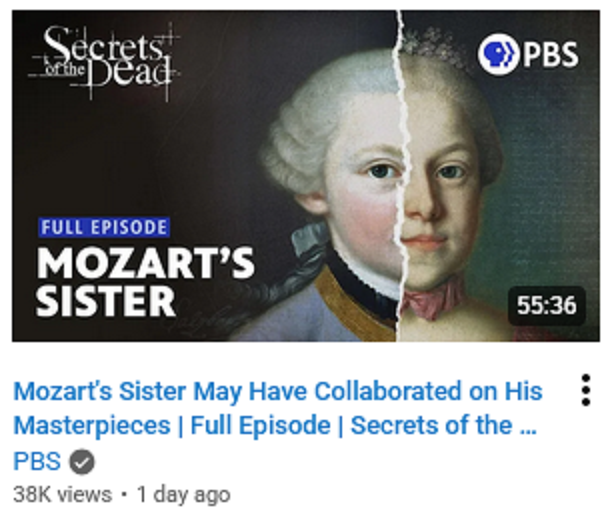Viewport: 610px width, 530px height.
Task: Click the second title line "Masterpieces | Full Episode"
Action: coord(172,425)
